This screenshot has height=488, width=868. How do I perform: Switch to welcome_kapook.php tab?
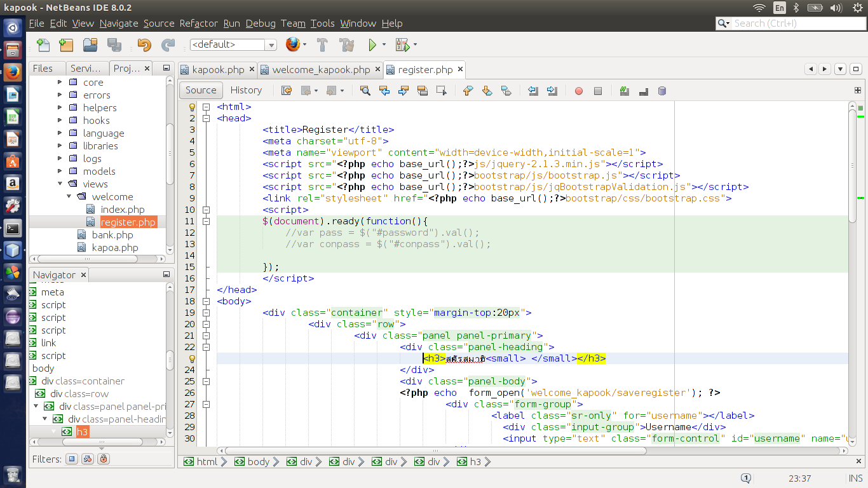321,70
